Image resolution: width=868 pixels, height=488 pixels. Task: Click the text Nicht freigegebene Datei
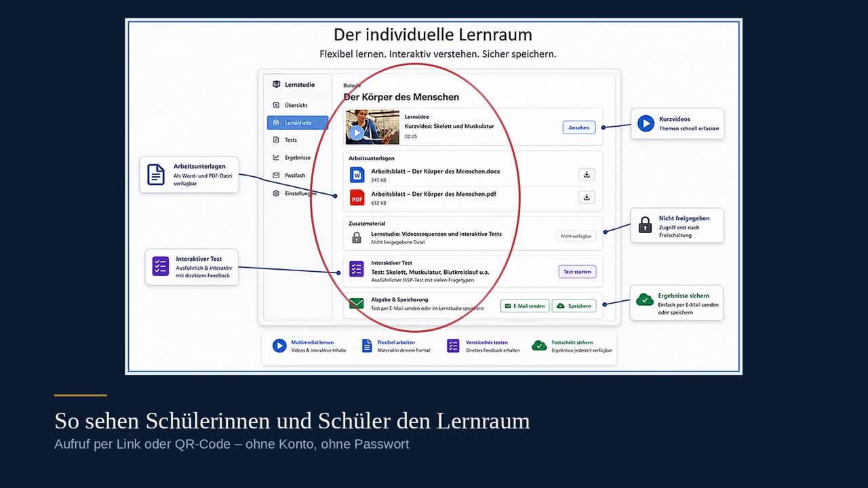click(398, 242)
